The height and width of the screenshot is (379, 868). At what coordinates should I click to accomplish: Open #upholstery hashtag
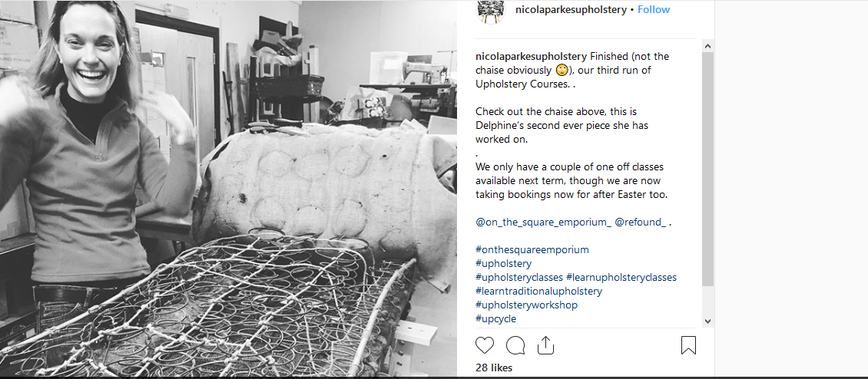point(503,263)
